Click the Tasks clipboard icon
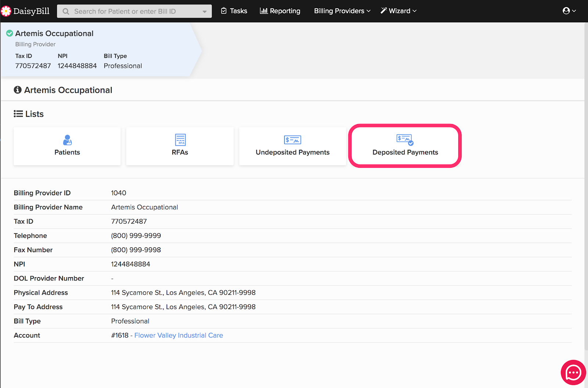The height and width of the screenshot is (388, 588). click(x=224, y=11)
